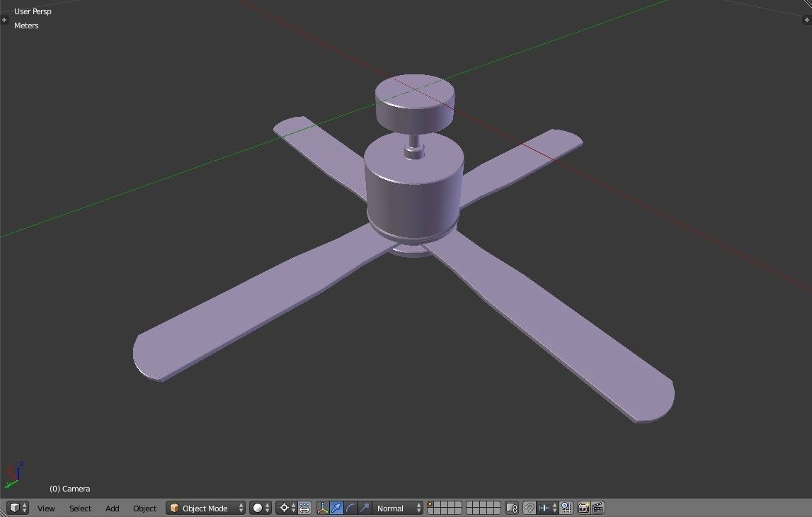
Task: Click the snap target grid icon
Action: [566, 508]
